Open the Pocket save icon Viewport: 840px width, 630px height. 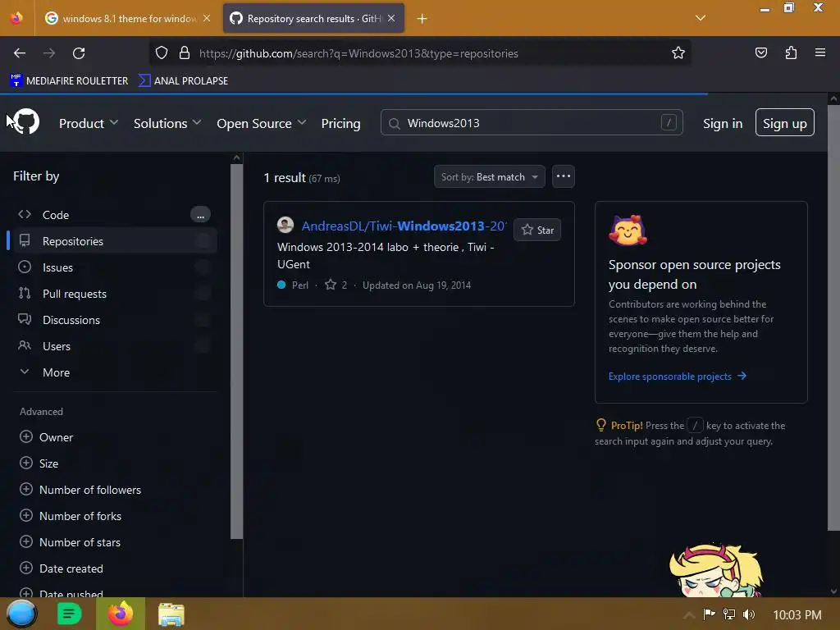click(x=760, y=52)
